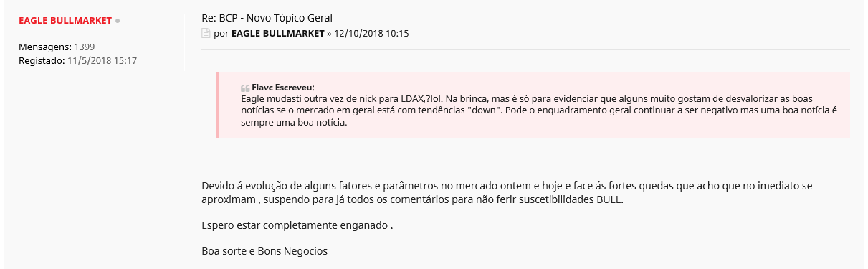This screenshot has height=269, width=868.
Task: Click the small document icon before "por"
Action: [x=206, y=34]
